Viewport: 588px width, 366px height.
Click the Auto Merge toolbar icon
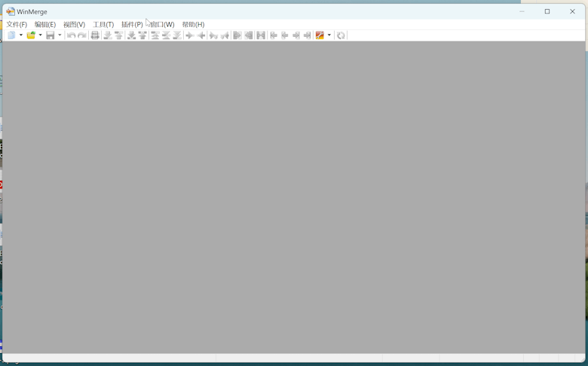click(x=261, y=35)
